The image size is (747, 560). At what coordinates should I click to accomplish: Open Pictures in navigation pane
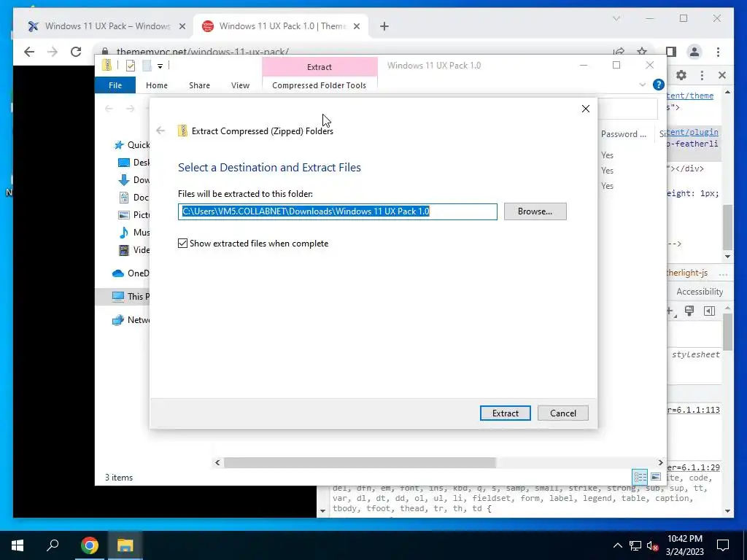coord(133,215)
